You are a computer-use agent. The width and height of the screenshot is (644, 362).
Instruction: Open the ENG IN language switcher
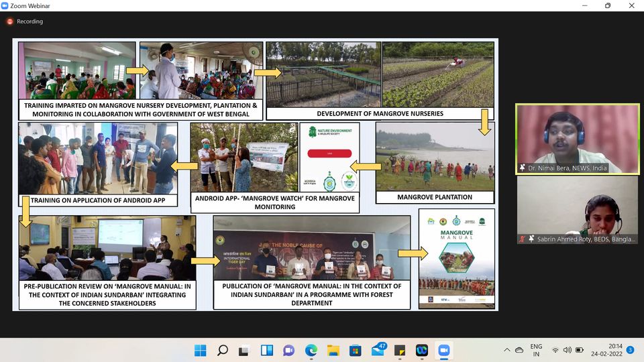coord(536,350)
